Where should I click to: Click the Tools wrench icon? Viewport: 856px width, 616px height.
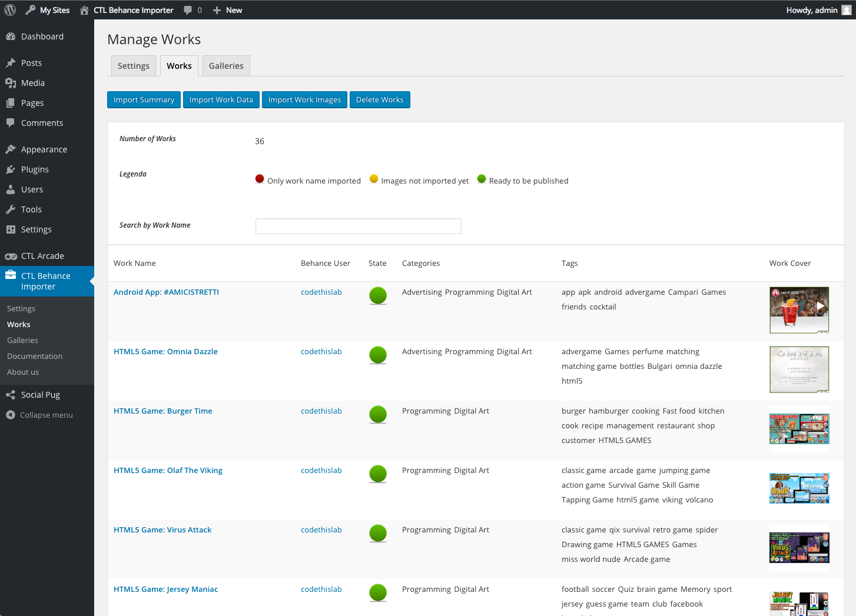11,209
